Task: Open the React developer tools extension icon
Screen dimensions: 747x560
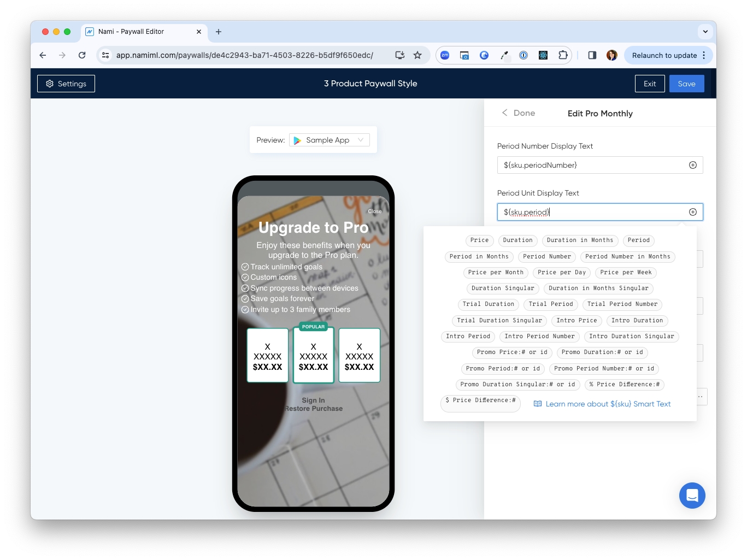Action: [x=543, y=55]
